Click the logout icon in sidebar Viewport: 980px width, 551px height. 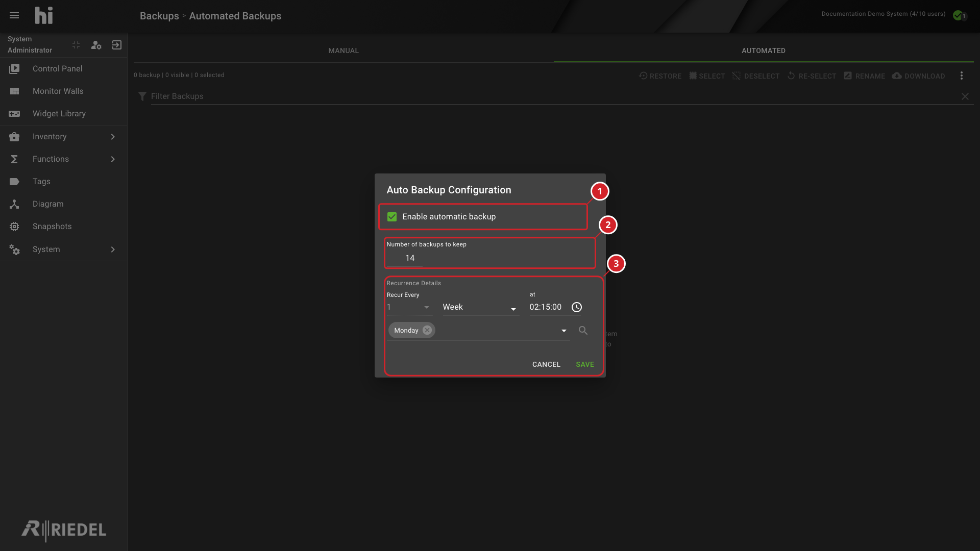click(x=117, y=45)
